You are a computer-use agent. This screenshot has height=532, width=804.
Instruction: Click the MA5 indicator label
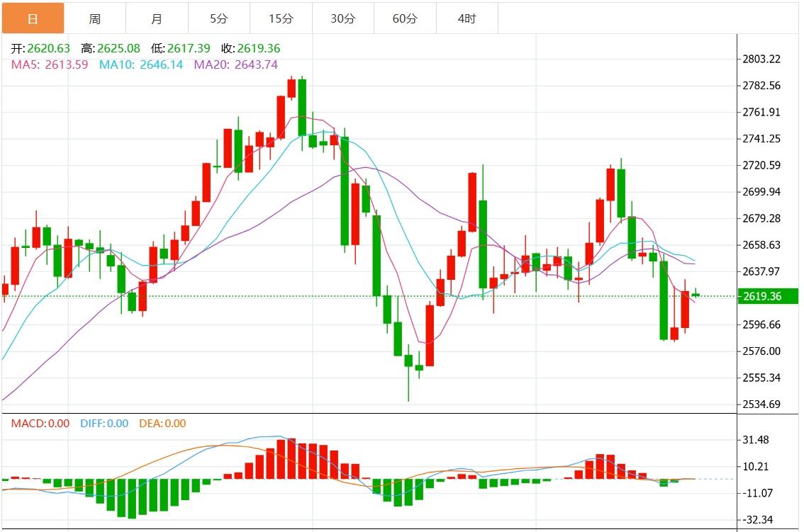[x=50, y=64]
